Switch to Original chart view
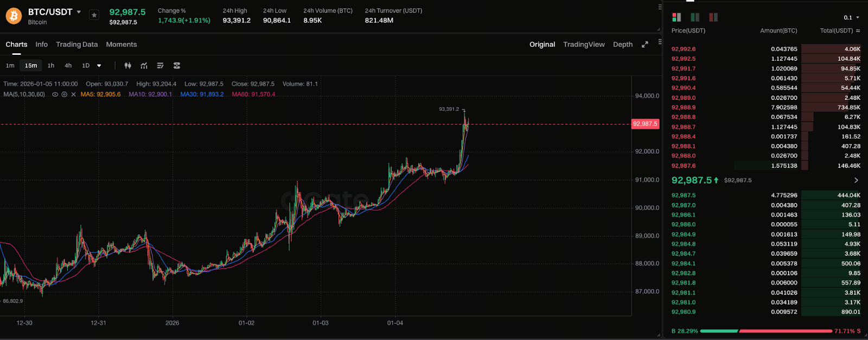 coord(542,45)
